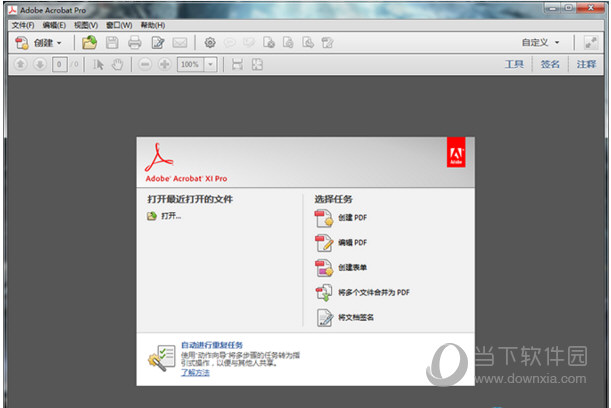611x408 pixels.
Task: Click the Acrobat icon in title bar
Action: 12,10
